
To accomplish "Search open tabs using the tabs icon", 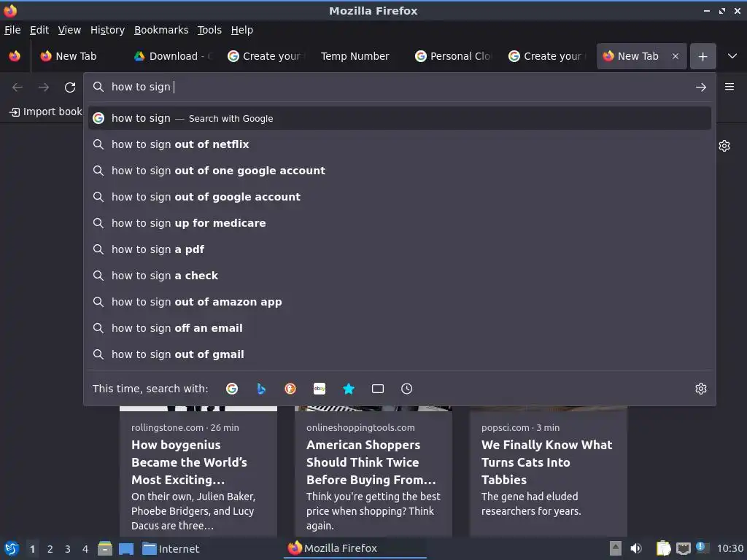I will coord(378,389).
